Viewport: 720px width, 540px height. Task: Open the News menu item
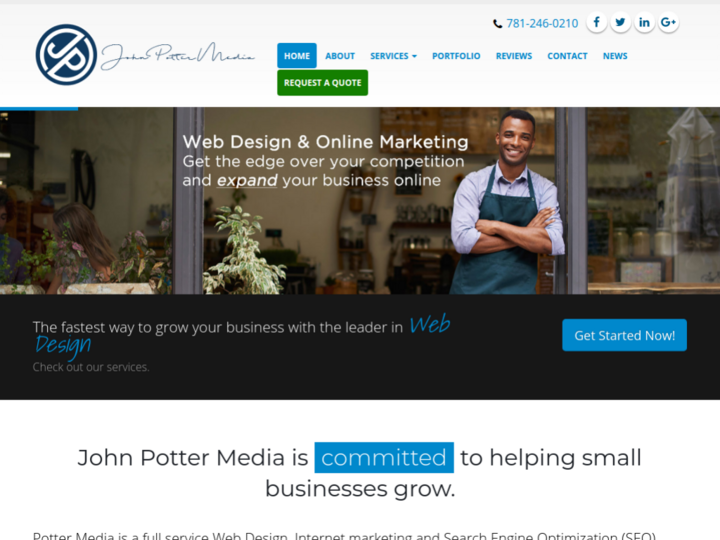tap(615, 56)
